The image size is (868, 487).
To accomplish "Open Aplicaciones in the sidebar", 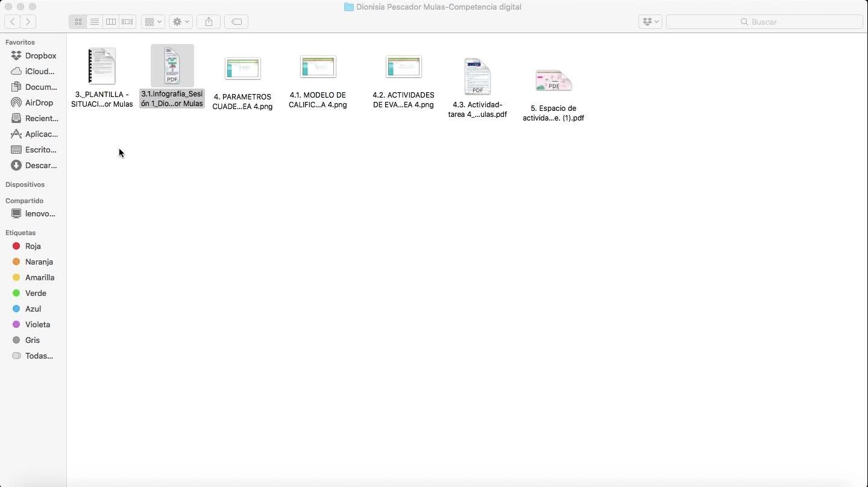I will pos(33,134).
